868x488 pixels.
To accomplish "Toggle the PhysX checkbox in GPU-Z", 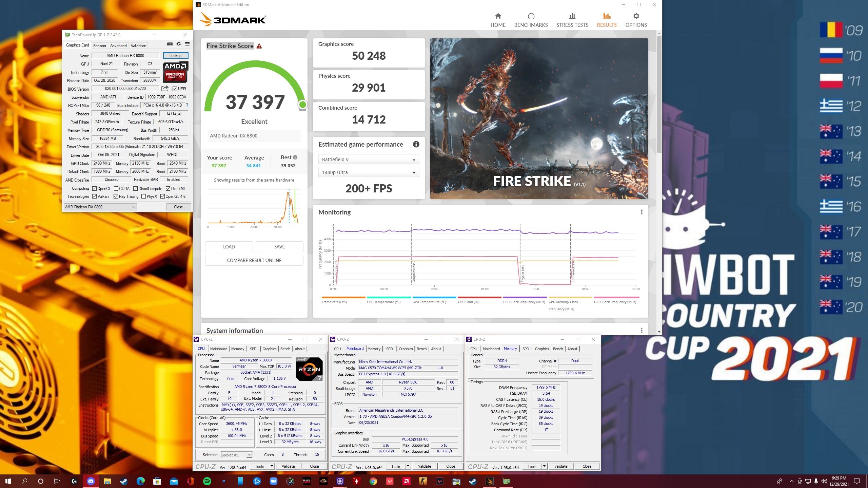I will [x=143, y=196].
